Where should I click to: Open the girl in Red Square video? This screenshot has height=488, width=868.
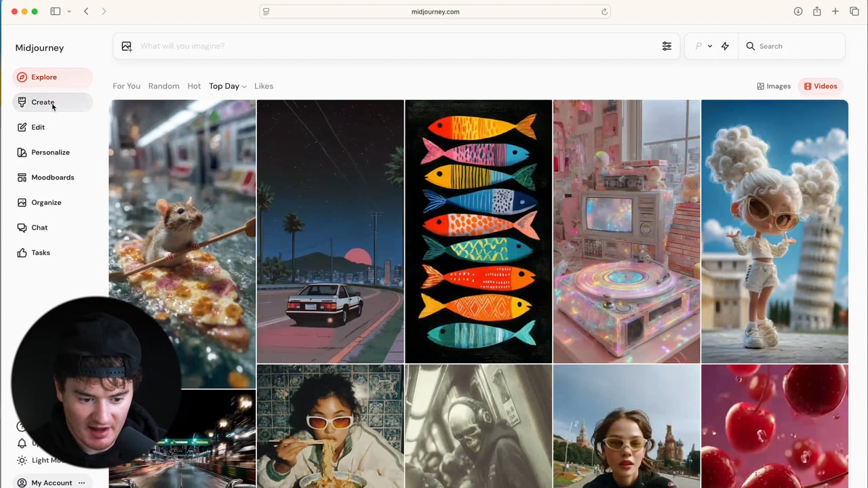coord(627,426)
